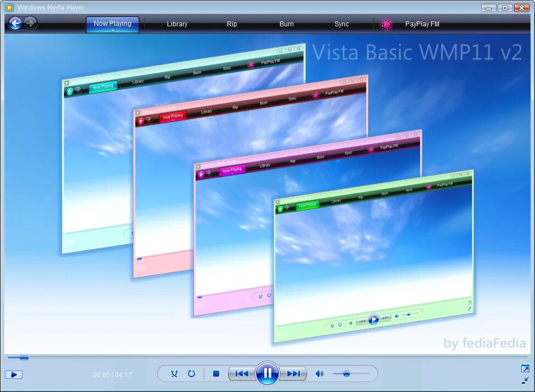Minimize the Windows Media Player window
Screen dimensions: 535x392
(x=489, y=8)
